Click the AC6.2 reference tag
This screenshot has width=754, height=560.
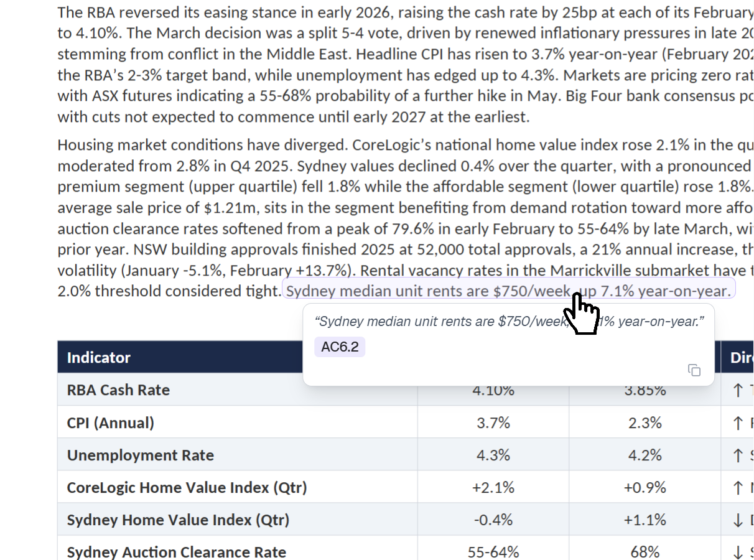(340, 347)
